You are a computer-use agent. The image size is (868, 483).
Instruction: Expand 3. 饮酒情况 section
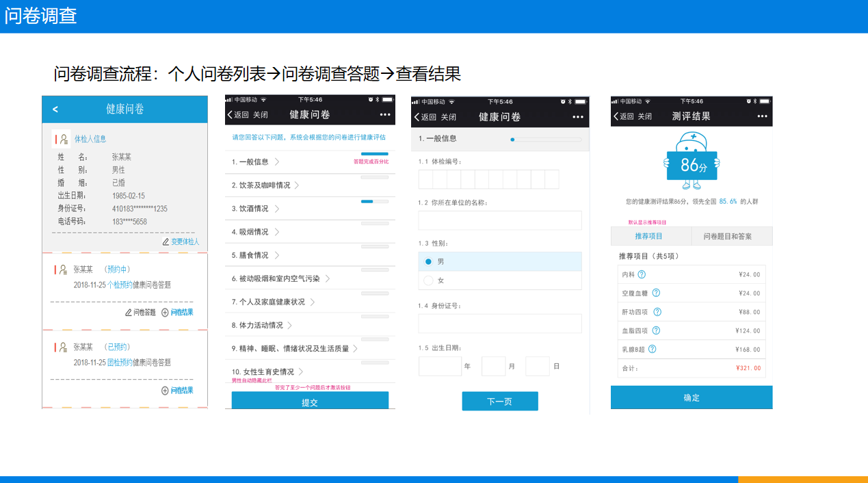point(310,209)
